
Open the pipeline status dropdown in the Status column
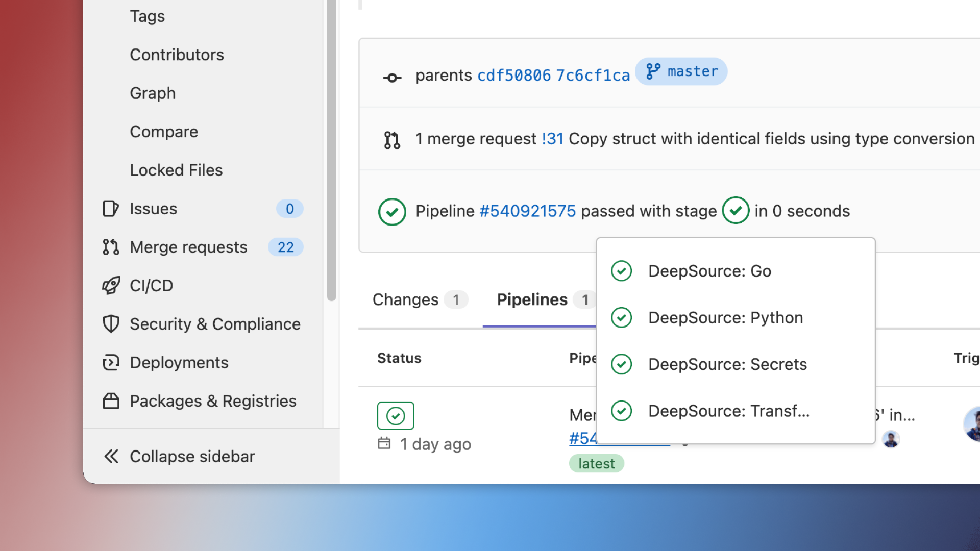tap(396, 416)
